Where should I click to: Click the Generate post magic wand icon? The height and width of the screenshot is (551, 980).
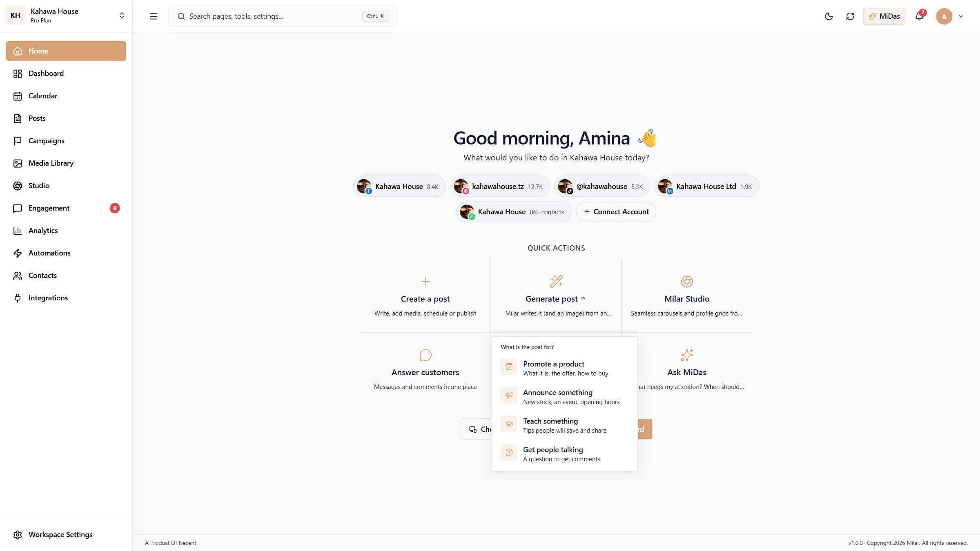pos(556,282)
